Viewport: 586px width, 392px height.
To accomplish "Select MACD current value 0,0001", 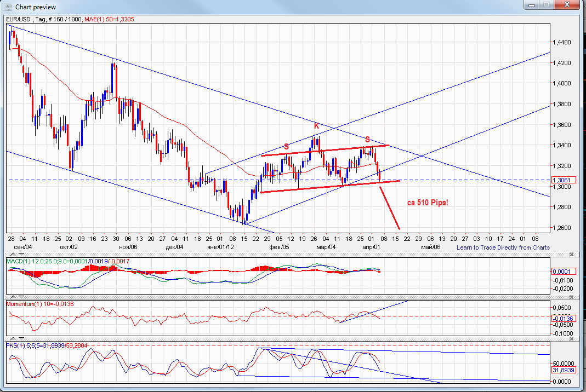I will pyautogui.click(x=564, y=272).
